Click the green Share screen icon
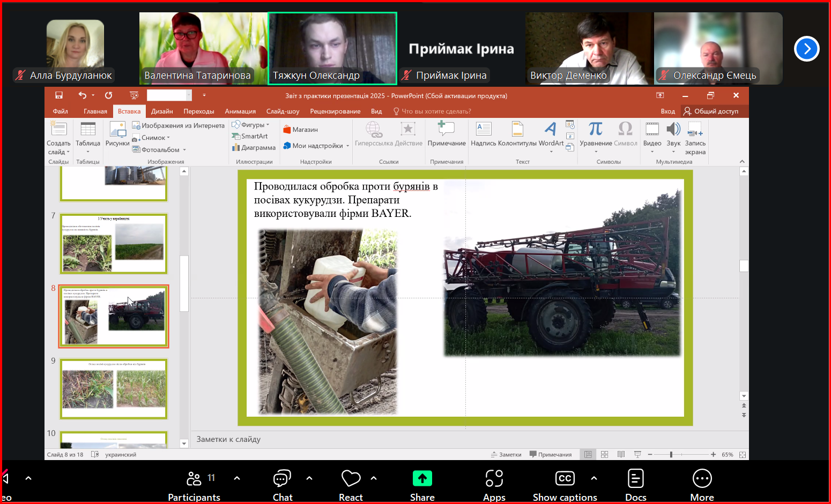The width and height of the screenshot is (831, 504). pos(422,478)
